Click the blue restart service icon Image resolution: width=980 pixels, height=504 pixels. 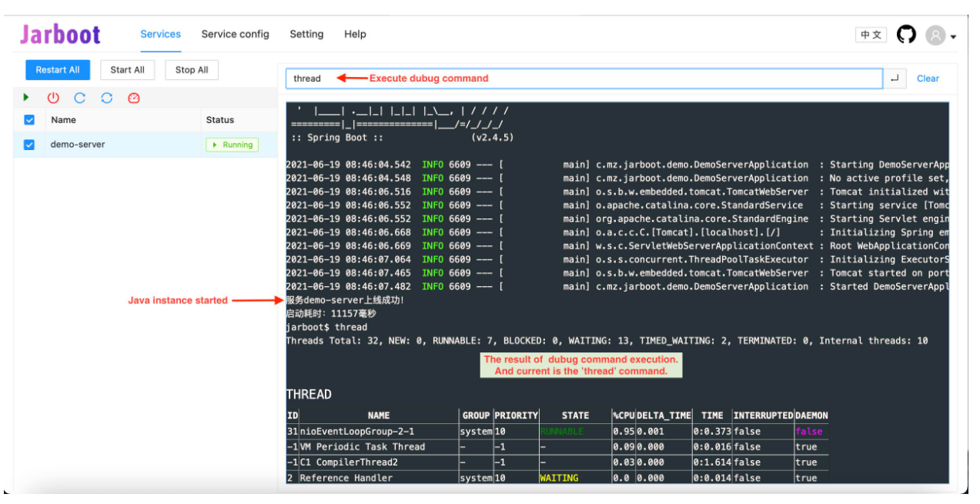click(x=80, y=98)
